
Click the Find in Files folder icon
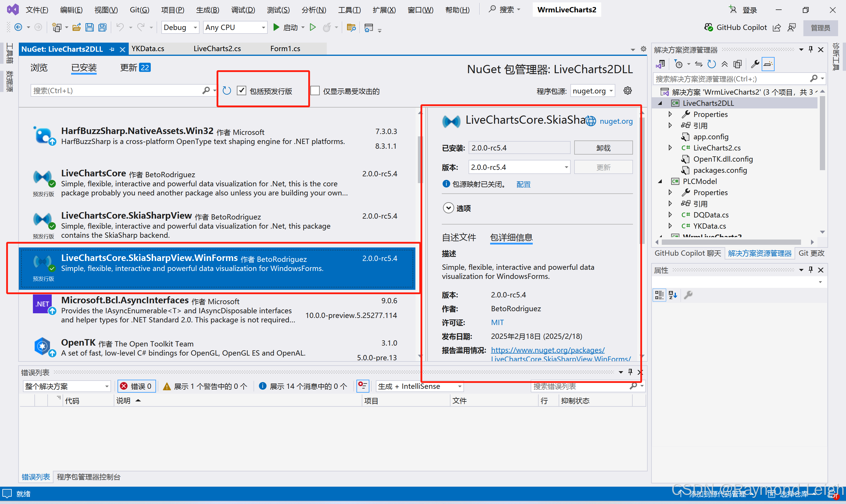[351, 28]
